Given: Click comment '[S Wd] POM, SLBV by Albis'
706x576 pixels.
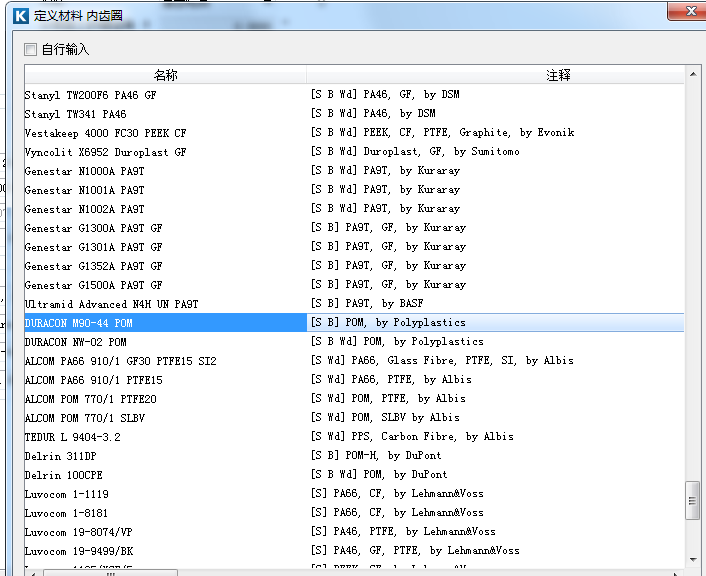Looking at the screenshot, I should (385, 417).
